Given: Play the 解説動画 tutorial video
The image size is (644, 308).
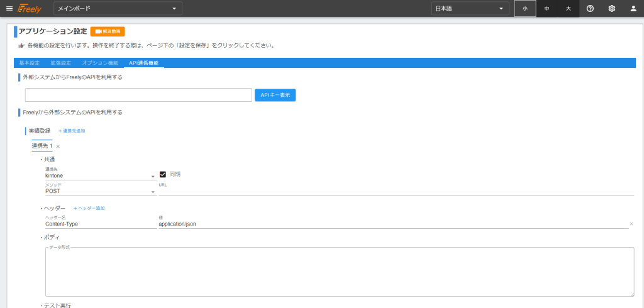Looking at the screenshot, I should click(108, 31).
